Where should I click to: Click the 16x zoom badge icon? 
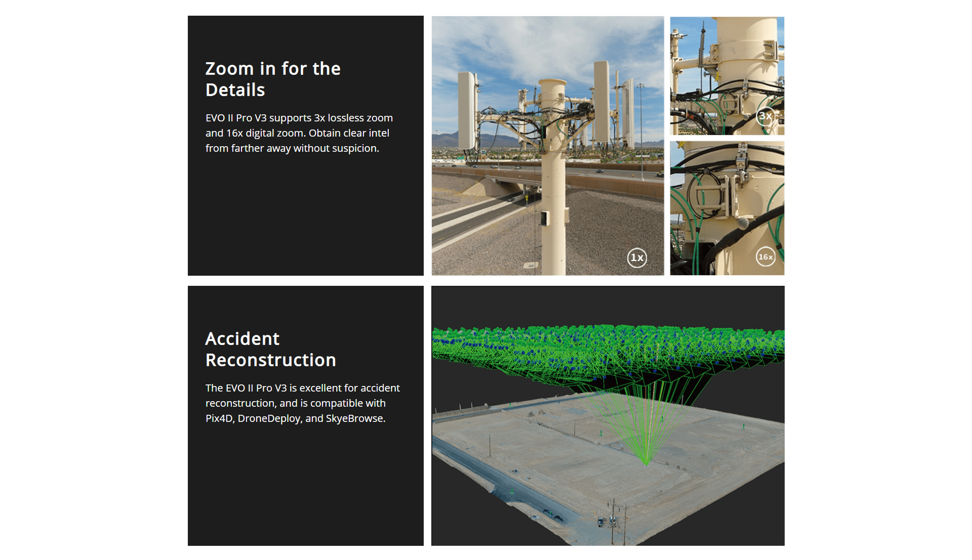[765, 257]
